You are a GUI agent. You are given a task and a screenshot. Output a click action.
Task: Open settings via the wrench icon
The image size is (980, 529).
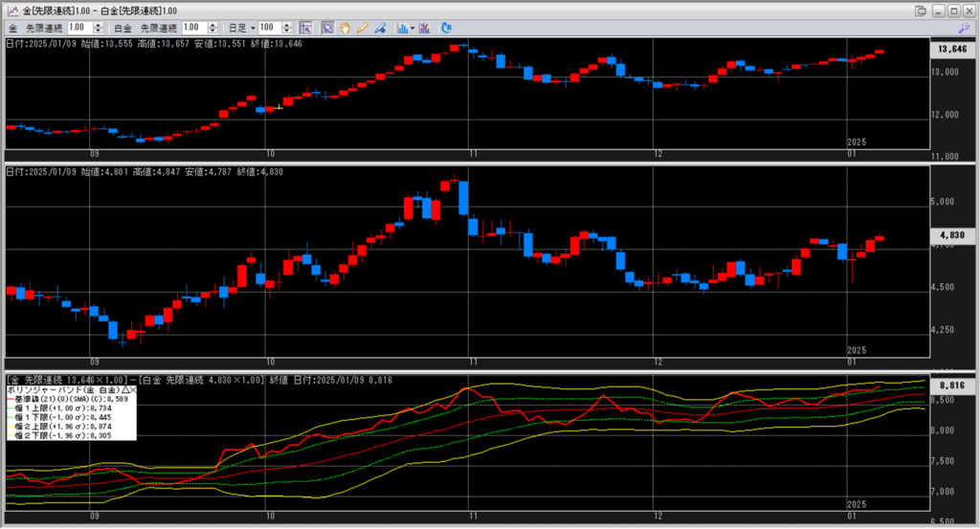[964, 28]
